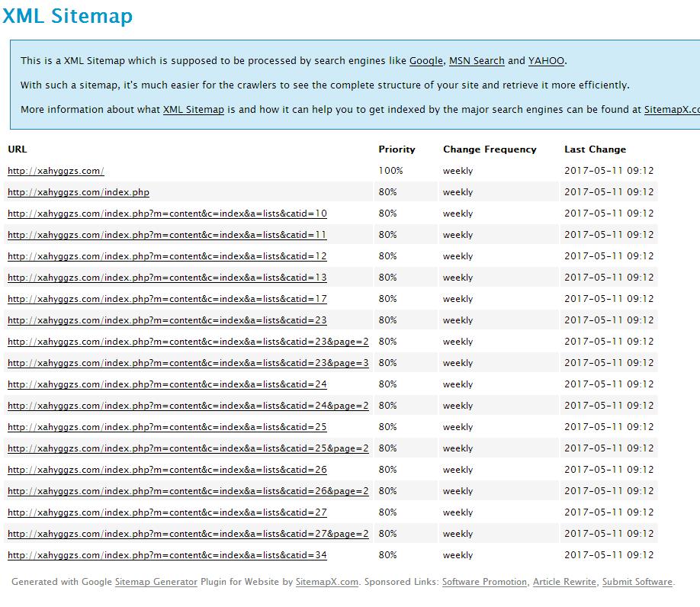This screenshot has width=700, height=607.
Task: Open the YAHOO link
Action: 546,61
